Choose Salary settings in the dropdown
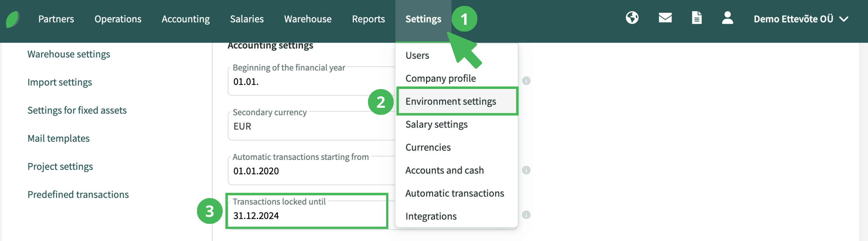The width and height of the screenshot is (868, 241). pyautogui.click(x=436, y=124)
